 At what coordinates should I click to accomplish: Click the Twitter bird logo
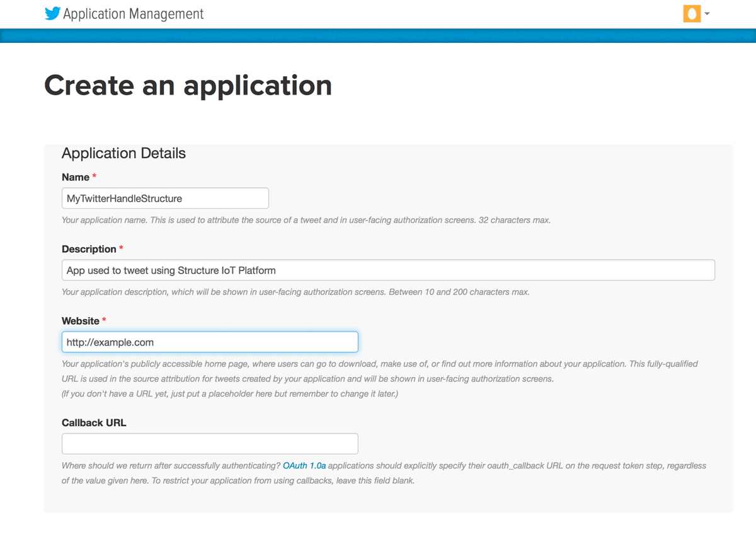[x=52, y=14]
